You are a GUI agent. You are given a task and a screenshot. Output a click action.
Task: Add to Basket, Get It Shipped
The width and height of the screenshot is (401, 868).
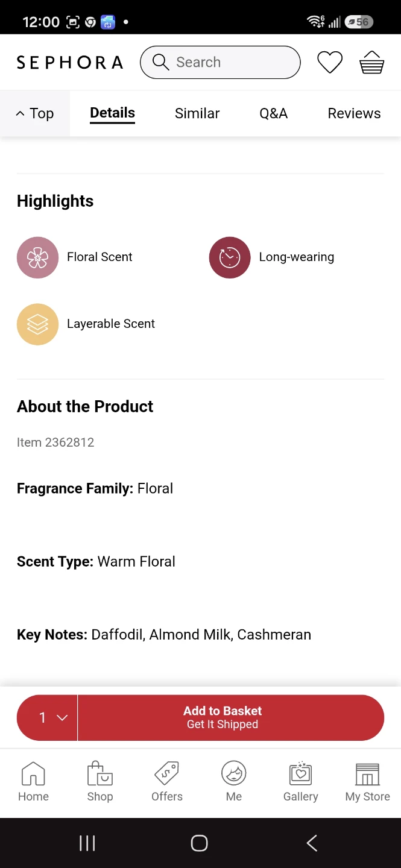(231, 717)
